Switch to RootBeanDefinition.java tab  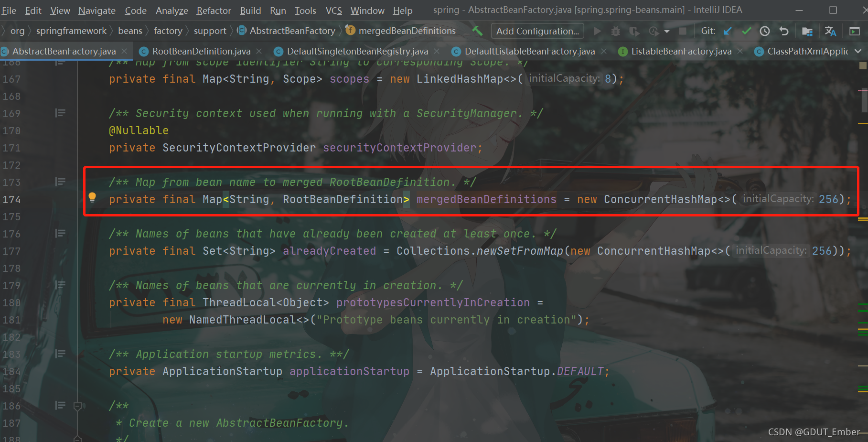click(201, 51)
